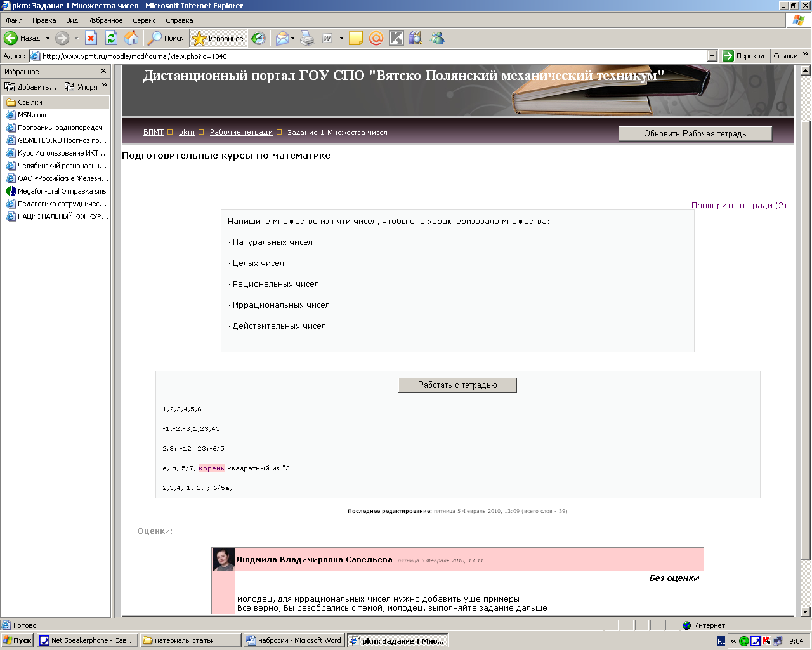Toggle the Избранное favorites star button
This screenshot has width=812, height=650.
pyautogui.click(x=218, y=38)
